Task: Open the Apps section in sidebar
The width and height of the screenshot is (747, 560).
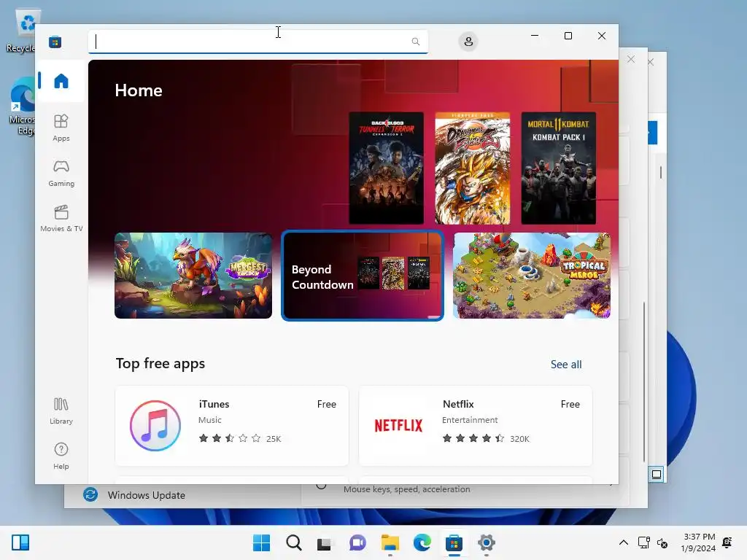Action: click(61, 128)
